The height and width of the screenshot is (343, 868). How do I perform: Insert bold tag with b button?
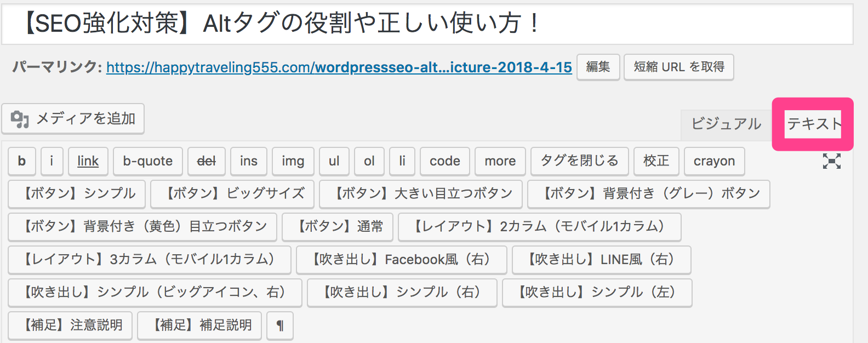22,161
